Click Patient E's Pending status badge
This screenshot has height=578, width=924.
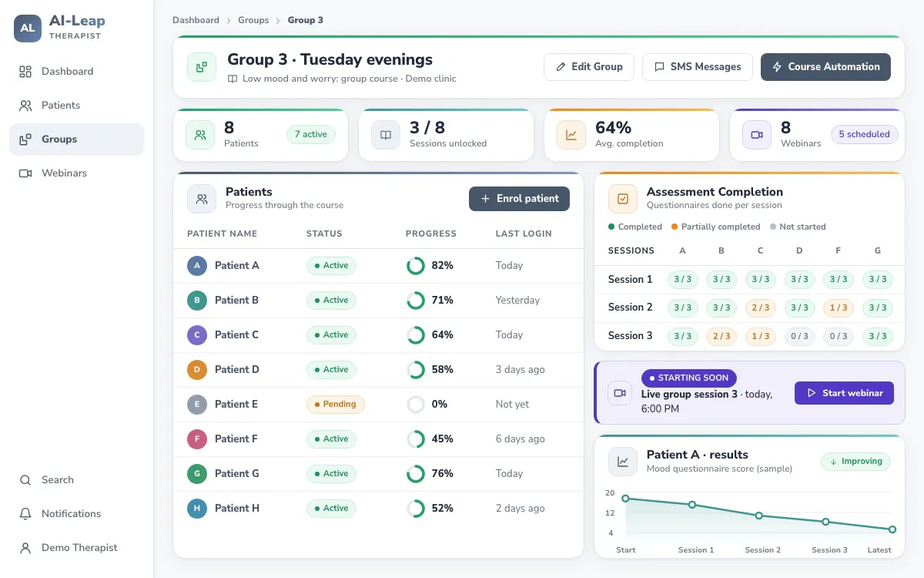pyautogui.click(x=335, y=405)
